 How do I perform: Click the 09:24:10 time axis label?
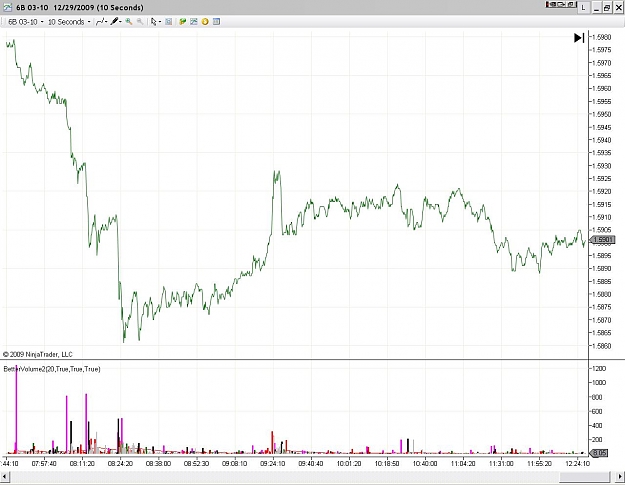coord(273,463)
